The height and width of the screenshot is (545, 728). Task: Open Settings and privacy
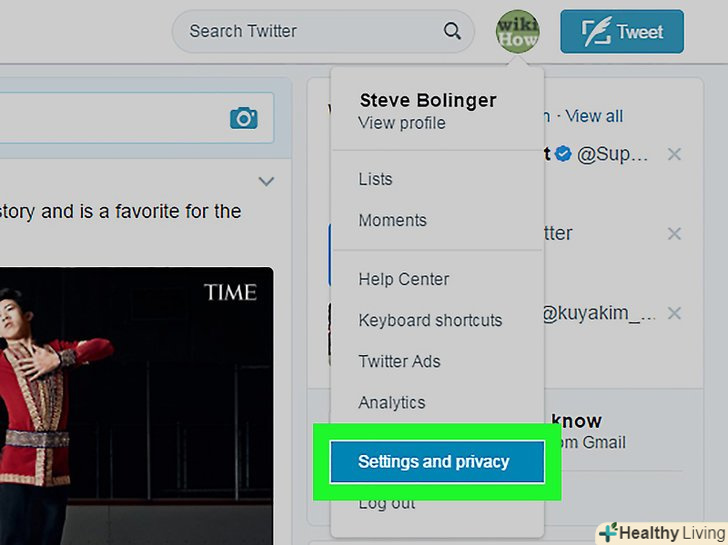pos(434,462)
